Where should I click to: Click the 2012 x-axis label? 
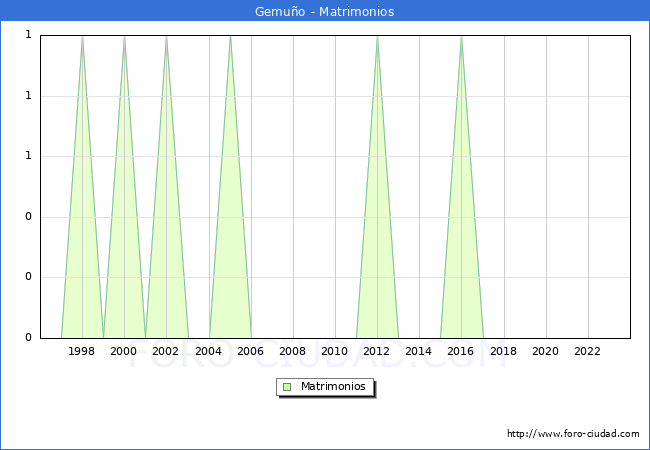pos(376,351)
